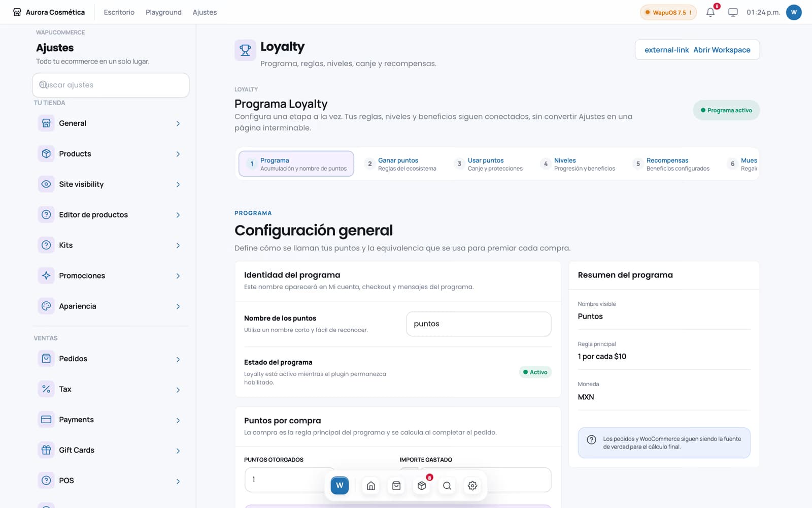812x508 pixels.
Task: Expand the Pedidos chevron
Action: pos(178,359)
